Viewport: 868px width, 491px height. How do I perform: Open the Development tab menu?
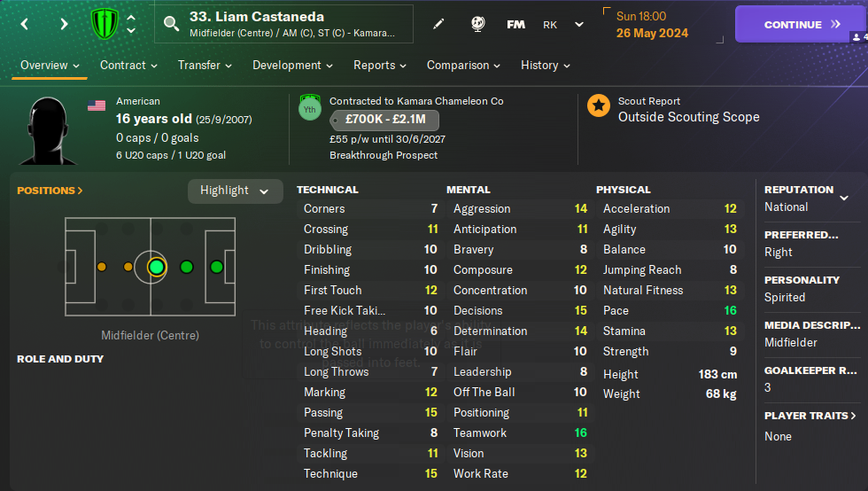click(293, 65)
